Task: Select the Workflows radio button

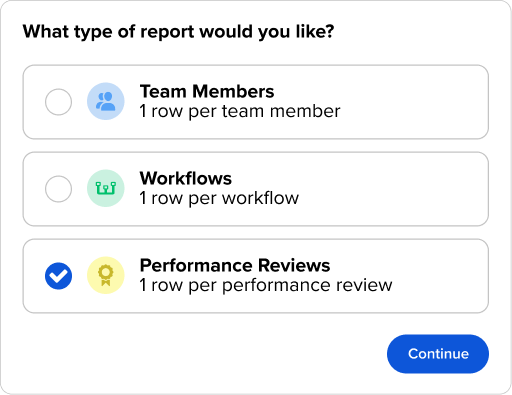Action: point(58,189)
